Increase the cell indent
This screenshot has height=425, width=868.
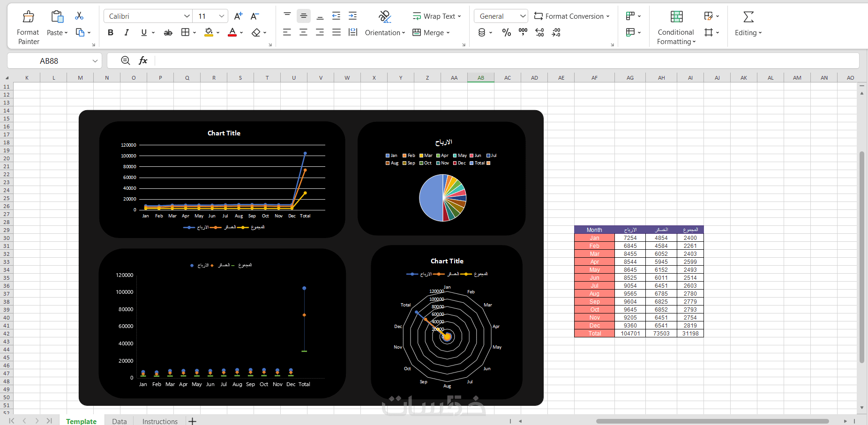click(352, 16)
